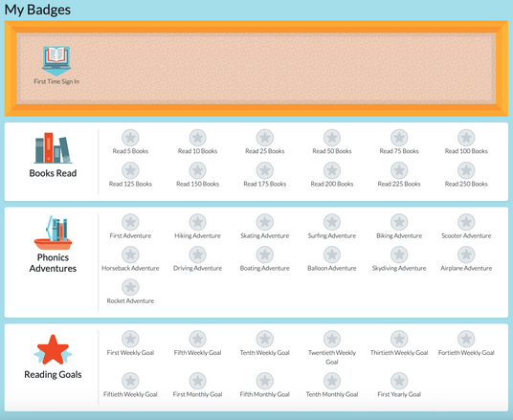Open the Tenth Weekly Goal star badge

[x=265, y=339]
